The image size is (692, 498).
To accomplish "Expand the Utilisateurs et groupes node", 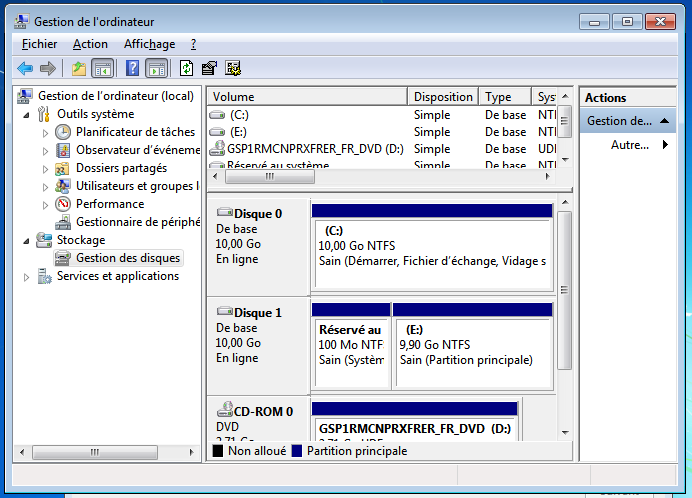I will (45, 187).
